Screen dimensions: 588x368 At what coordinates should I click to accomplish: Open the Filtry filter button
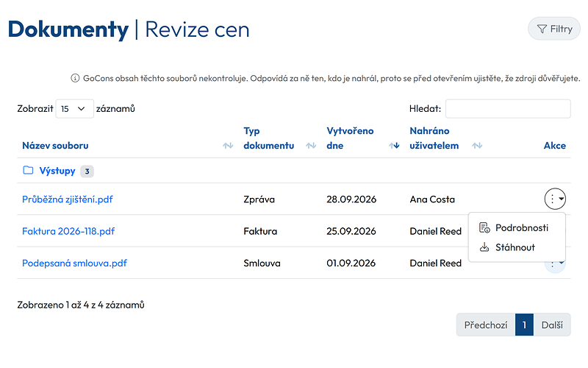click(x=554, y=29)
